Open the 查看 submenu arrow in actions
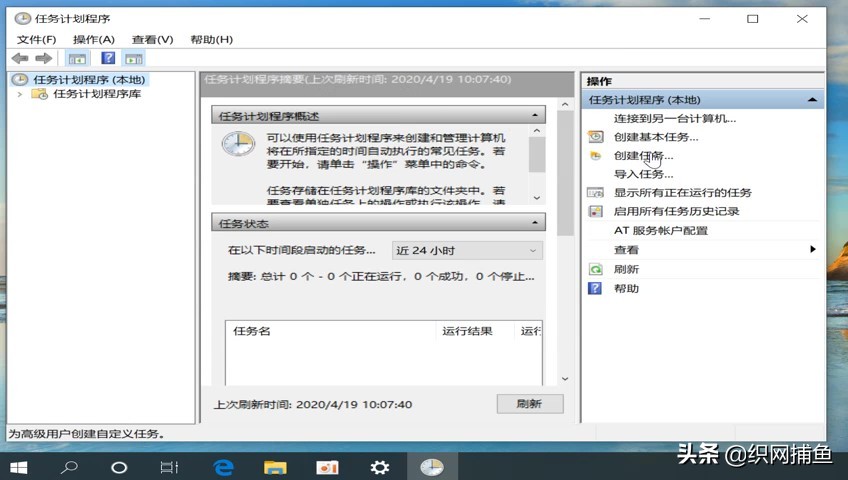 (812, 249)
